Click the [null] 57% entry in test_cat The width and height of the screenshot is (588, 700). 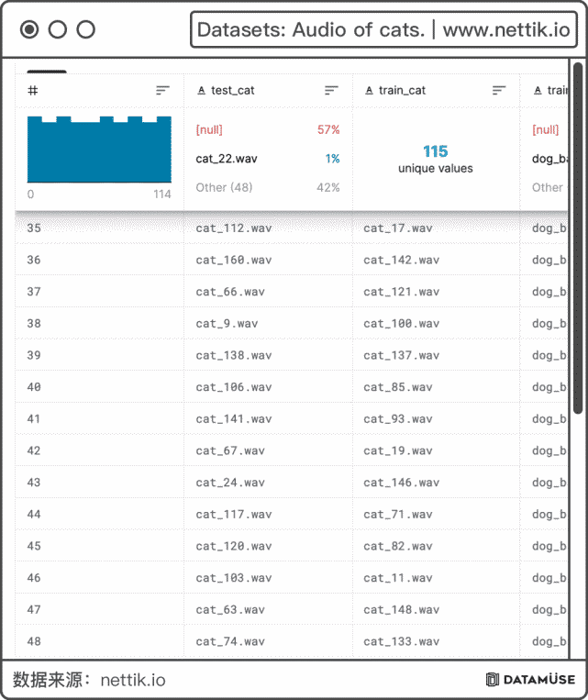[268, 129]
